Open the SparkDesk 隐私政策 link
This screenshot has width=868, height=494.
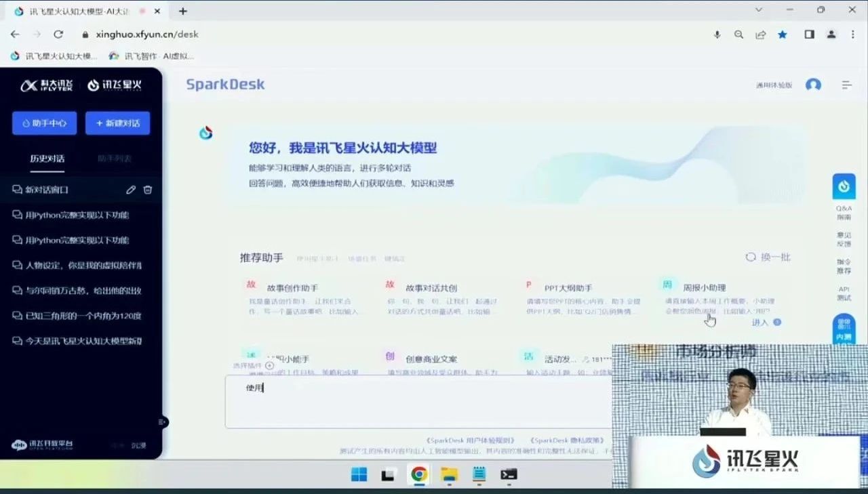pos(566,440)
